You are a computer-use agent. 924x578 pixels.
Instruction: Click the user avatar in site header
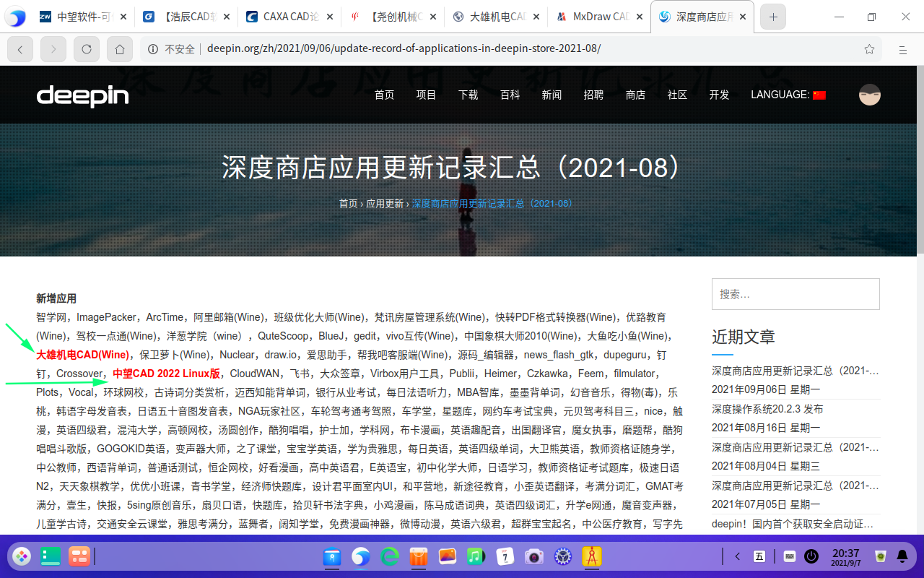pos(869,95)
